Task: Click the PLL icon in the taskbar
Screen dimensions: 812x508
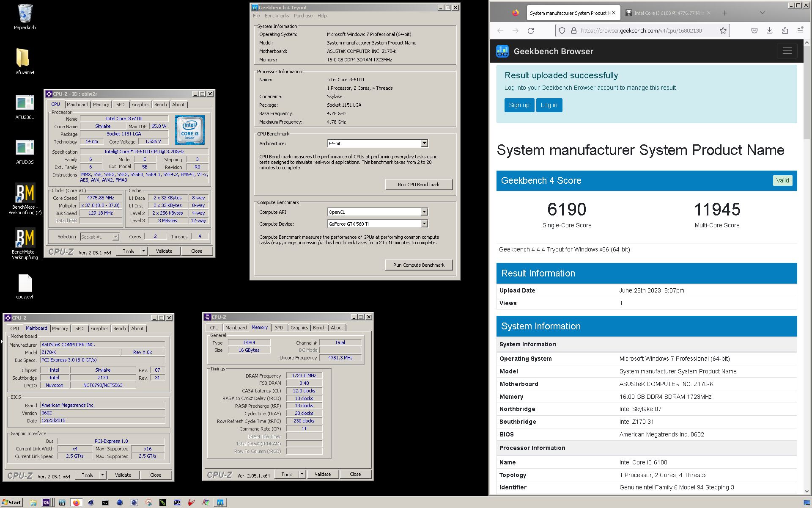Action: click(x=177, y=502)
